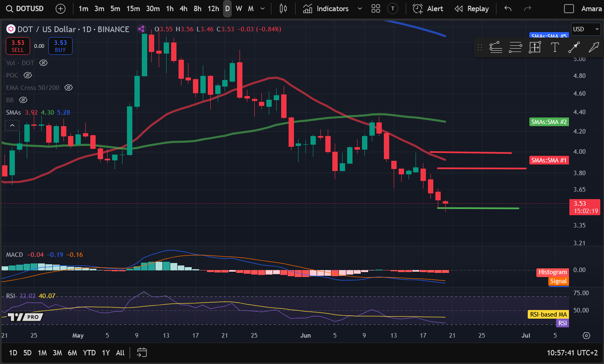Open the go-to-date calendar icon
This screenshot has width=604, height=364.
point(142,352)
